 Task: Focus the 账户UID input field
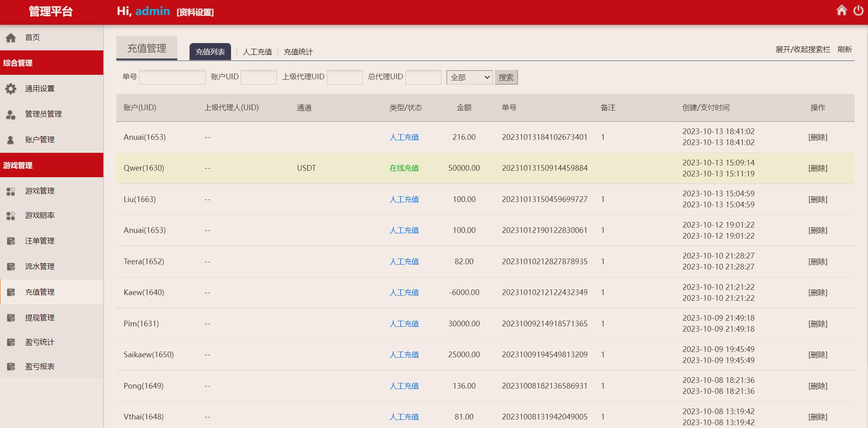[x=259, y=77]
